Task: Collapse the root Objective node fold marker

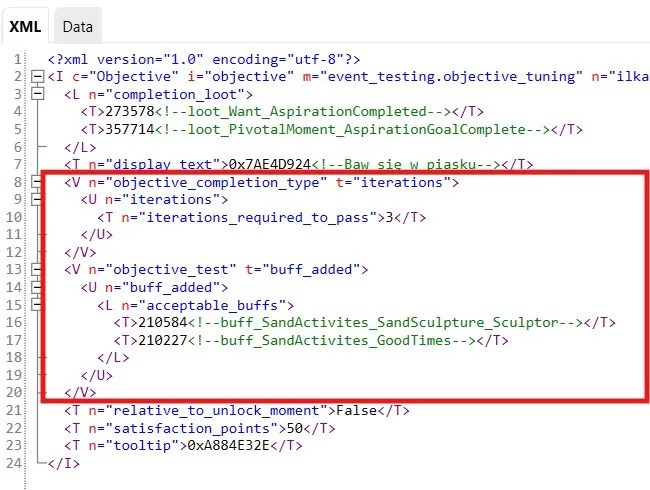Action: coord(38,77)
